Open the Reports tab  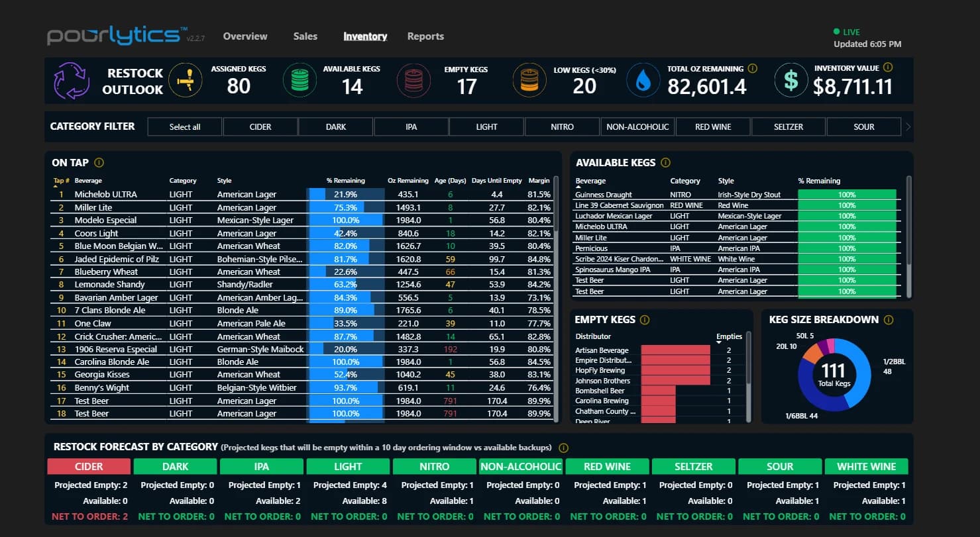[x=425, y=36]
